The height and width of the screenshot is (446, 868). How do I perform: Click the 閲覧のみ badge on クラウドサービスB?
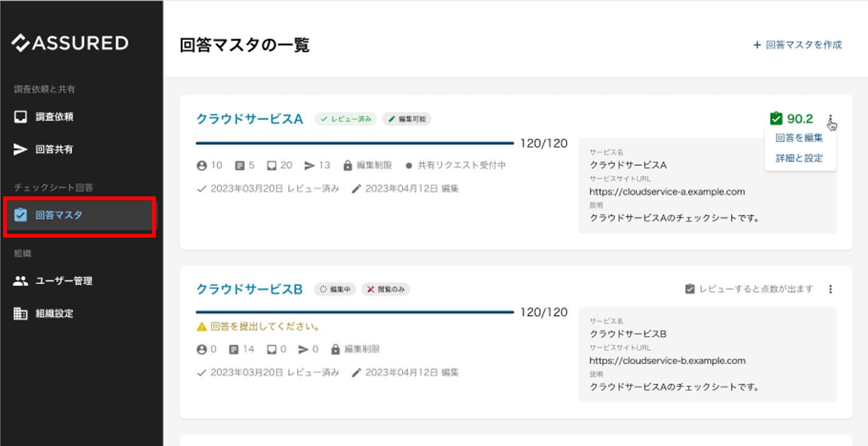pyautogui.click(x=386, y=289)
